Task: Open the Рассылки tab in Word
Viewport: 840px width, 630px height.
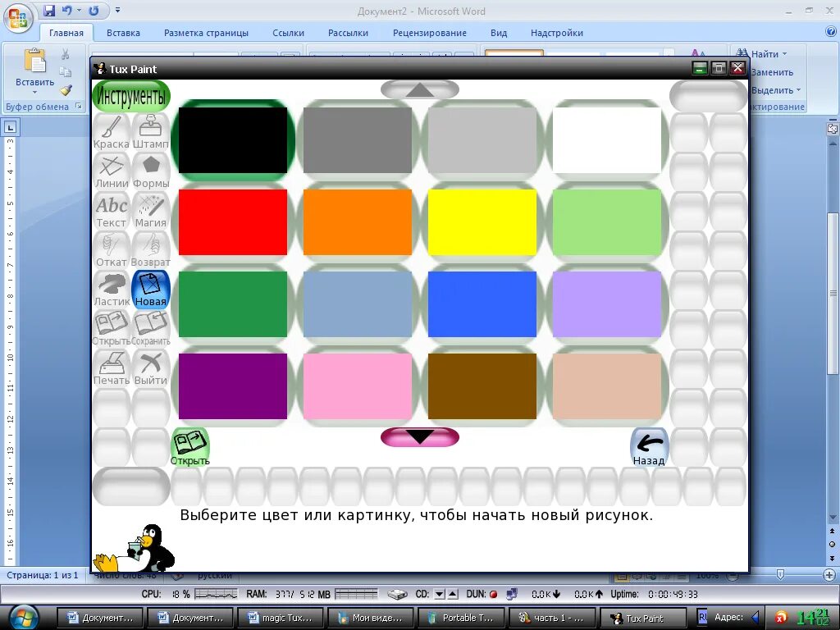Action: 348,33
